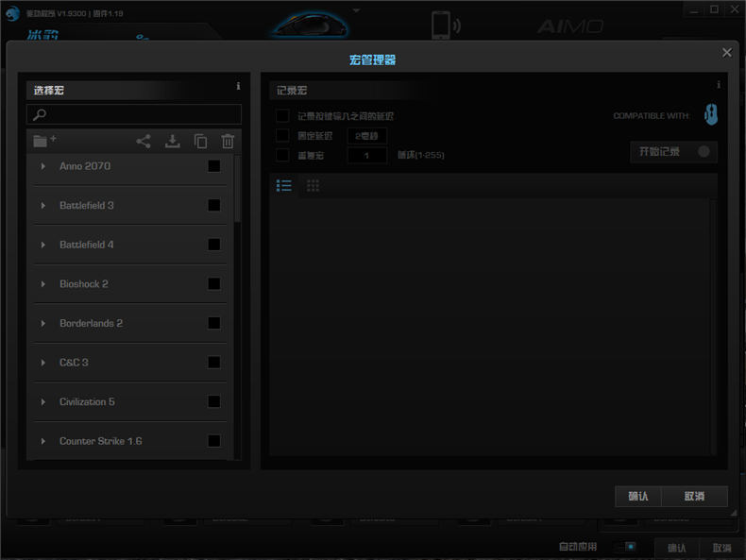
Task: Click the smartphone connection icon
Action: [446, 25]
